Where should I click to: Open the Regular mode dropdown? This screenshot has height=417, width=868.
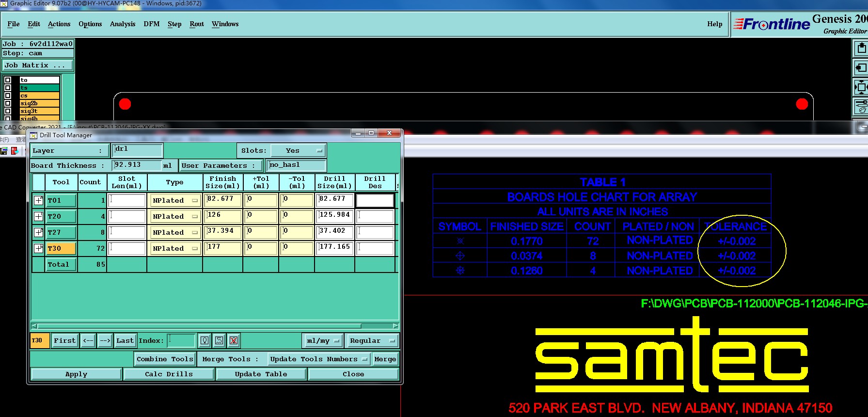[x=372, y=341]
